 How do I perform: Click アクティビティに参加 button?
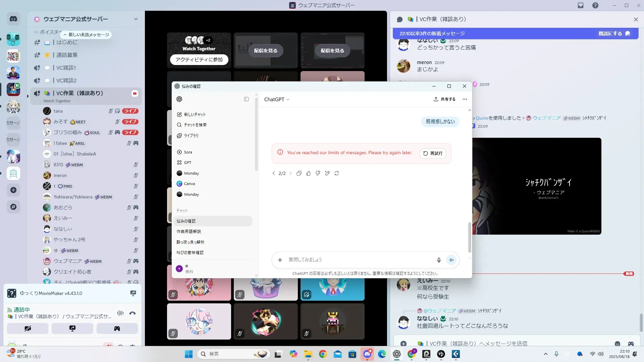199,60
